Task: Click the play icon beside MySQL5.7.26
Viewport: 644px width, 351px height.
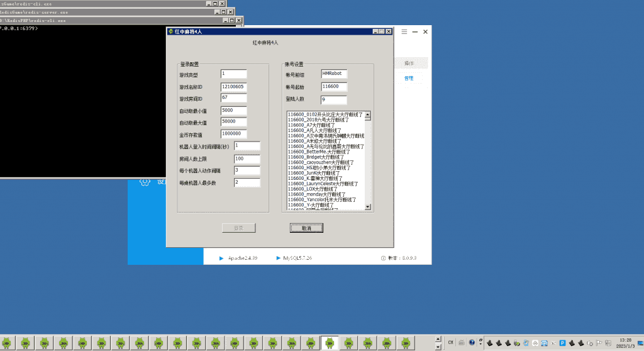Action: (x=278, y=258)
